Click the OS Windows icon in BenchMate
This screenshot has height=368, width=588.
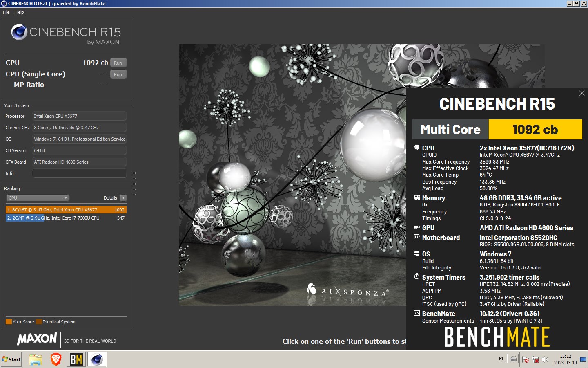(x=416, y=254)
